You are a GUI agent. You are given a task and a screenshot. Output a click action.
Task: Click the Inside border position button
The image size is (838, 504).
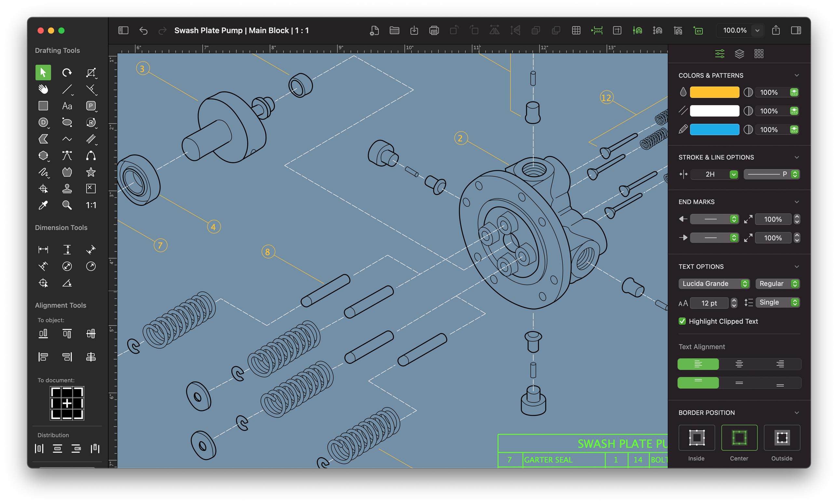(x=696, y=438)
